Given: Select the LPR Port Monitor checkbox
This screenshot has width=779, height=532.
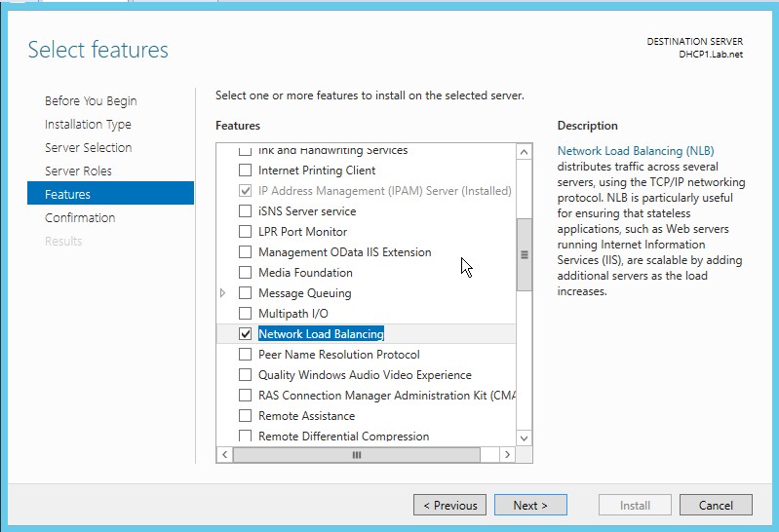Looking at the screenshot, I should (x=245, y=232).
